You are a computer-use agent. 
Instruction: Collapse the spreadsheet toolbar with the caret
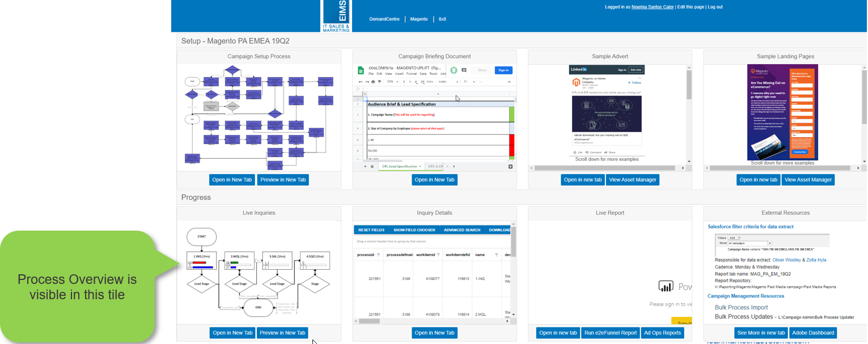tap(509, 82)
